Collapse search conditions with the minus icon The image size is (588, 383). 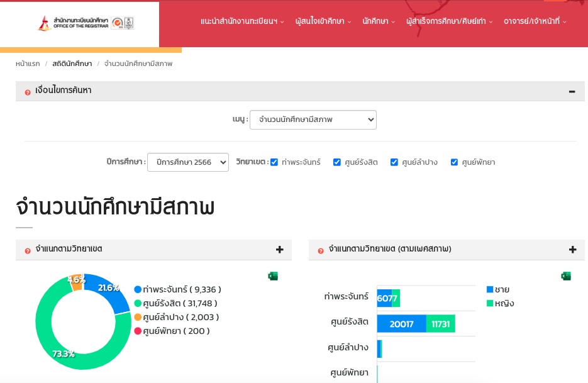572,92
